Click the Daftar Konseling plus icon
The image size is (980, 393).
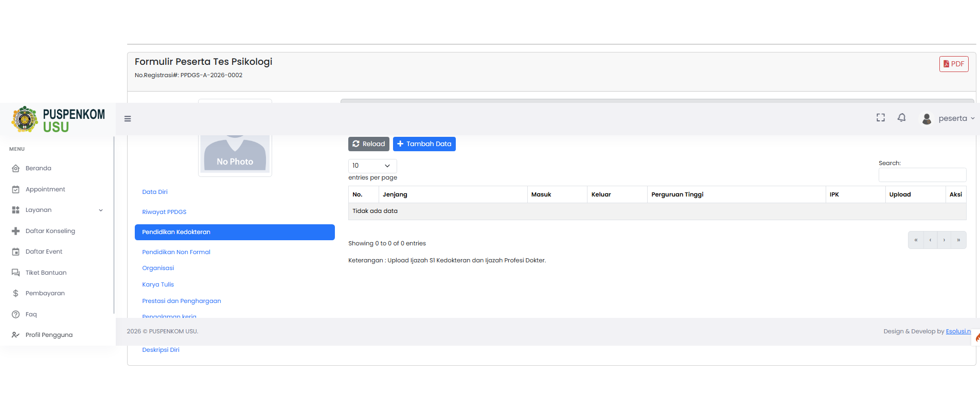[x=15, y=231]
